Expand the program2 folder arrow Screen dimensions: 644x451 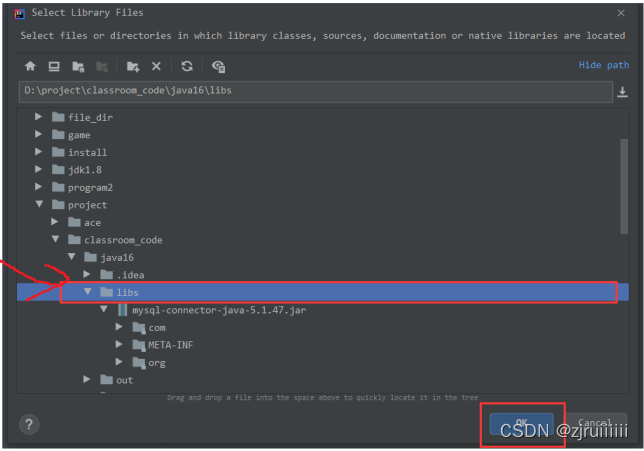[38, 186]
